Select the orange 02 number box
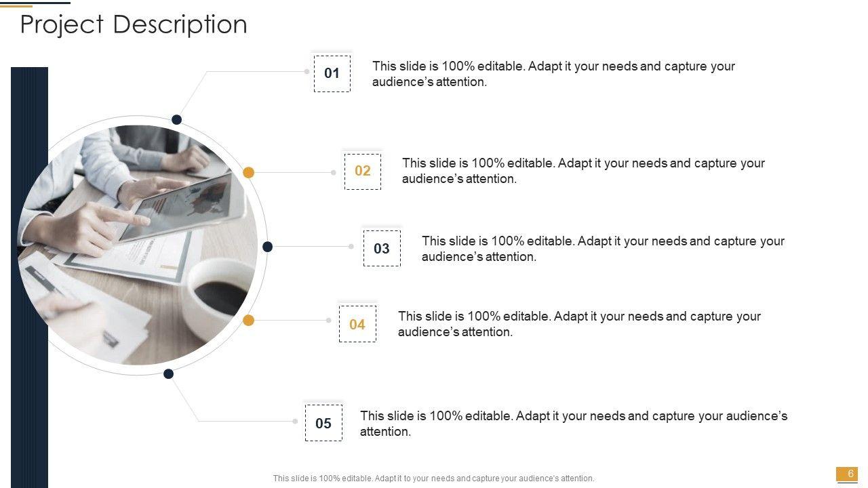868x488 pixels. coord(363,171)
